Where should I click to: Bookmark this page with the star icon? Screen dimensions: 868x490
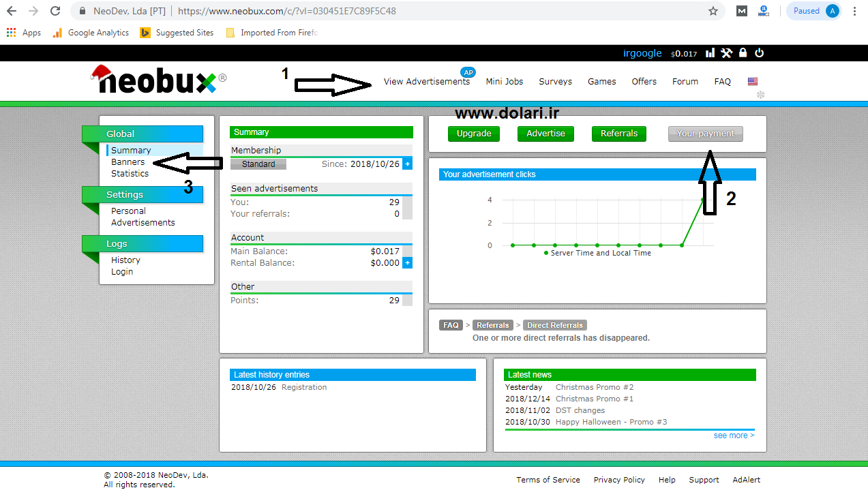[713, 11]
